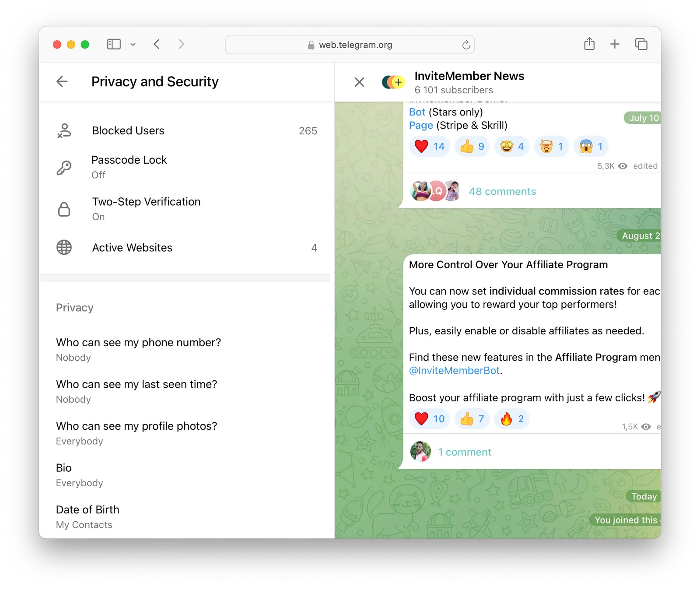This screenshot has width=700, height=590.
Task: Navigate forward in Safari
Action: click(181, 44)
